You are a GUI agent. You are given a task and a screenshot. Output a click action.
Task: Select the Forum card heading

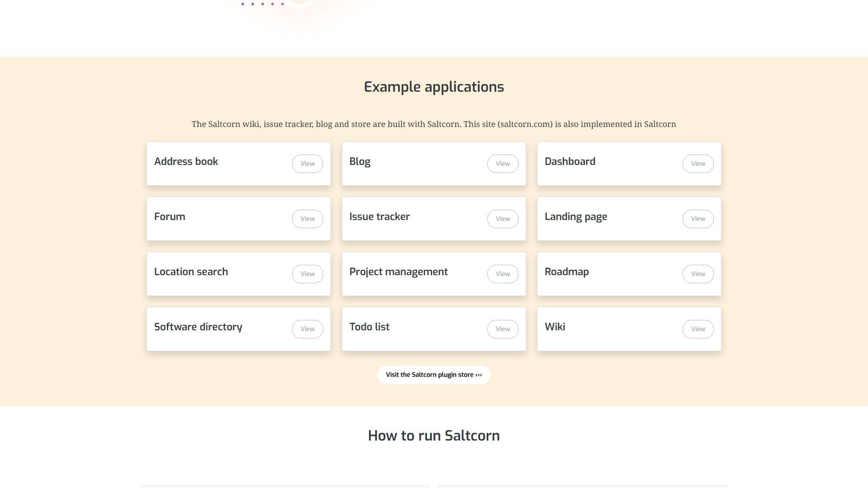(170, 216)
